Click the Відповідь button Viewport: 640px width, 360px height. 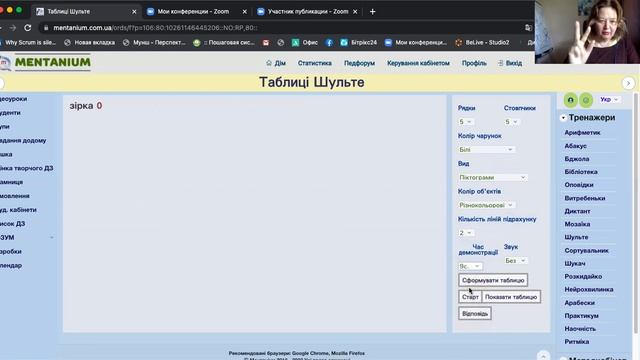[x=475, y=313]
